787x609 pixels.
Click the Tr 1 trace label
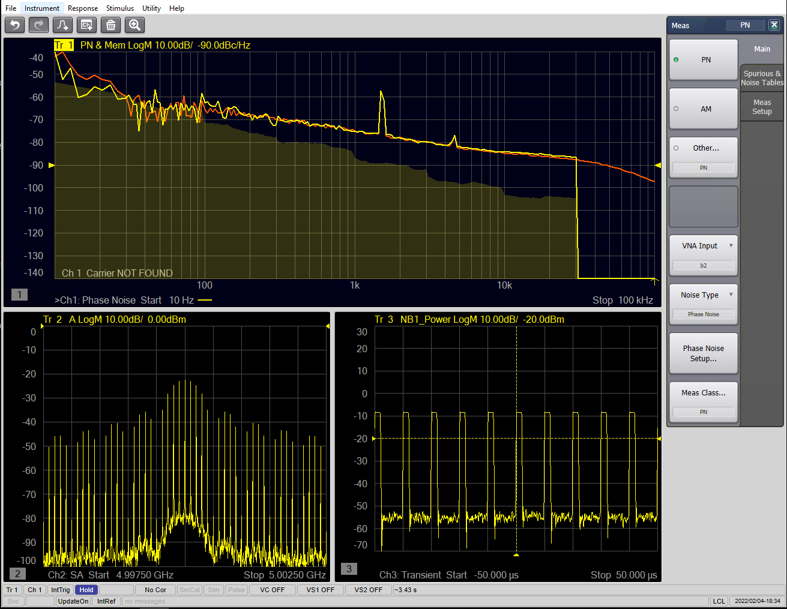coord(64,45)
